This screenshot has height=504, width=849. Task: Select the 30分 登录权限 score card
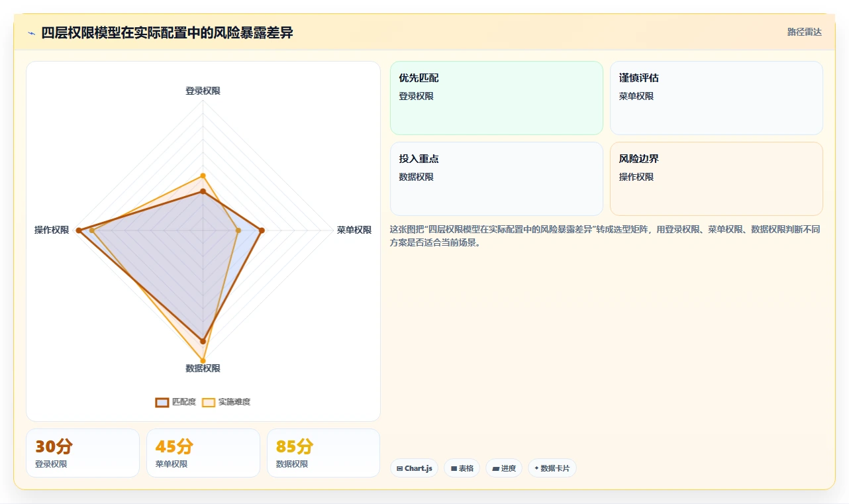(x=83, y=453)
